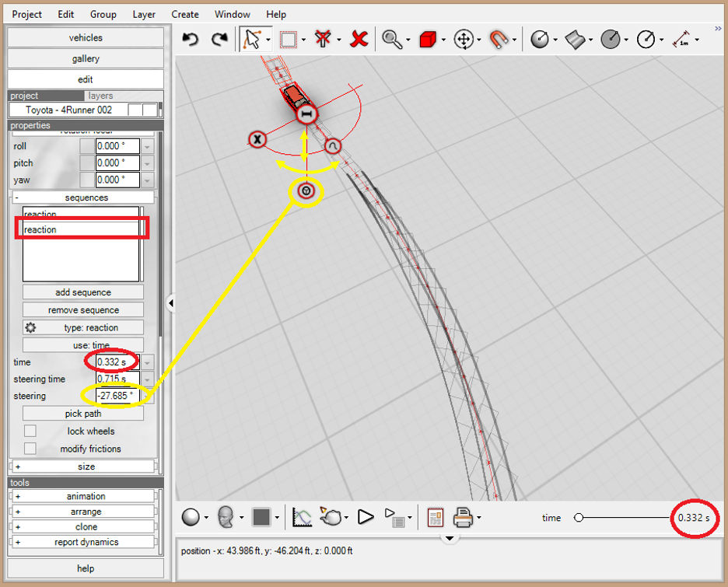Click the vehicle position handle in viewport
The height and width of the screenshot is (587, 728).
306,114
